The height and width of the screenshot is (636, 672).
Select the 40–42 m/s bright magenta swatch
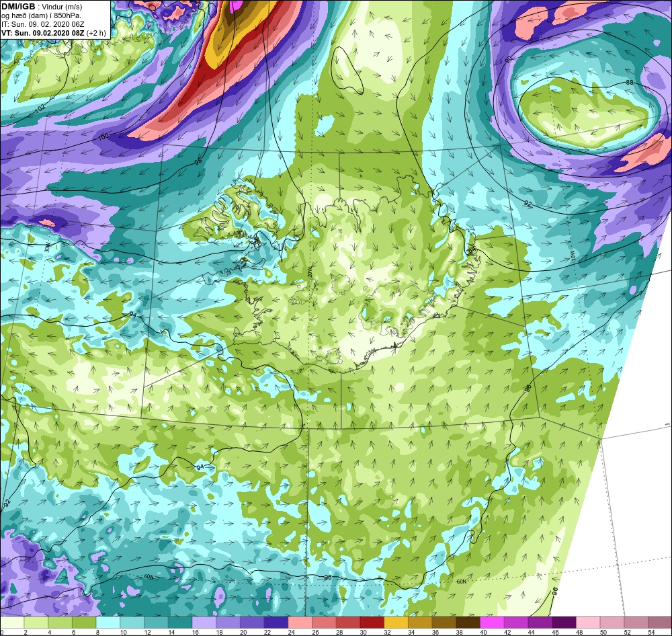492,623
